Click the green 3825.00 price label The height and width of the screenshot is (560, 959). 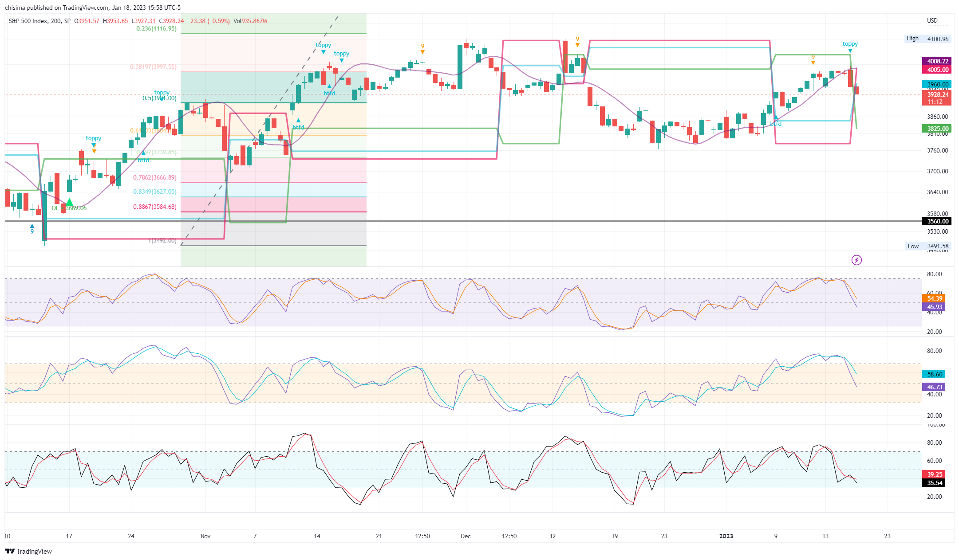(x=937, y=129)
